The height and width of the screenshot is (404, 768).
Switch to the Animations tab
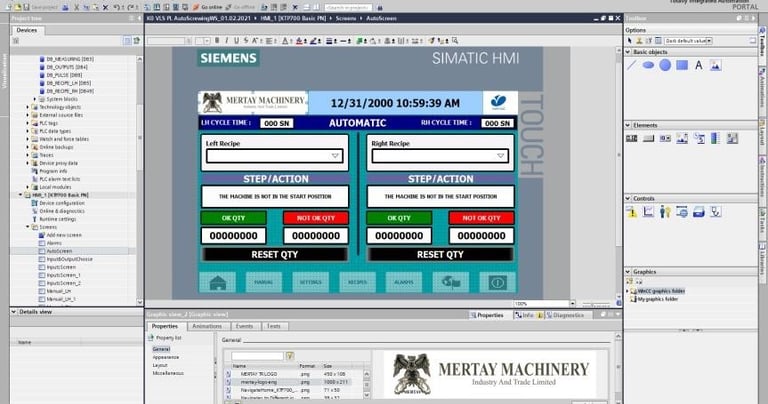(207, 326)
